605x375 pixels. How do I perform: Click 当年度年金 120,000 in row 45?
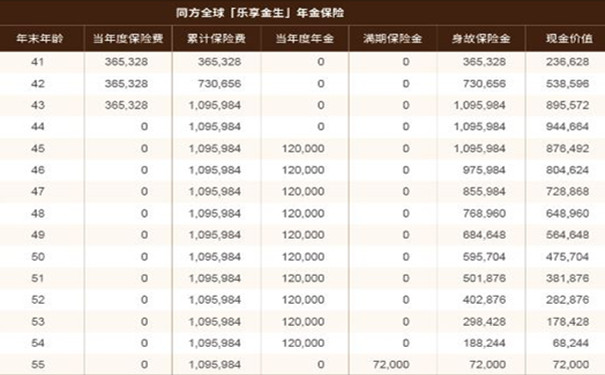[x=303, y=149]
